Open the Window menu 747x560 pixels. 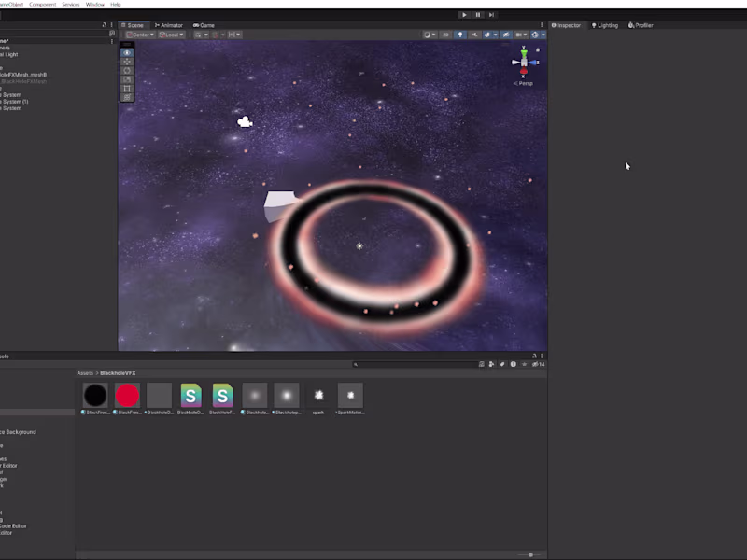pos(94,4)
